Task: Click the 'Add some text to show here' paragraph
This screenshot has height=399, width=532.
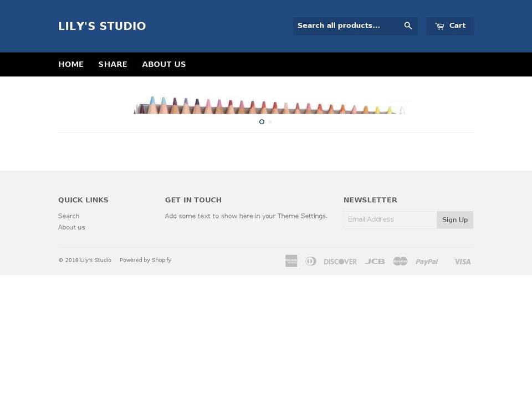Action: pos(246,216)
